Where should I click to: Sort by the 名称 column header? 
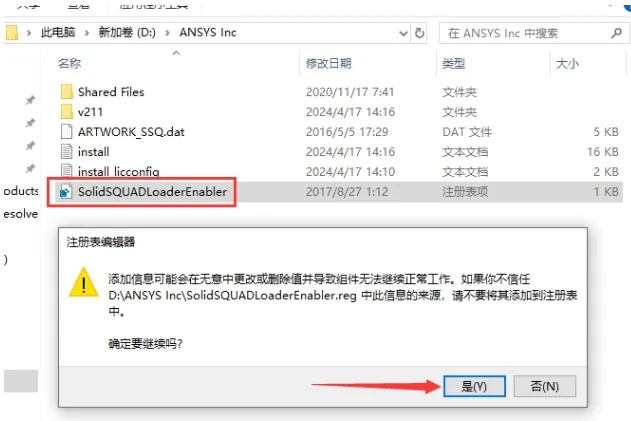[x=69, y=63]
